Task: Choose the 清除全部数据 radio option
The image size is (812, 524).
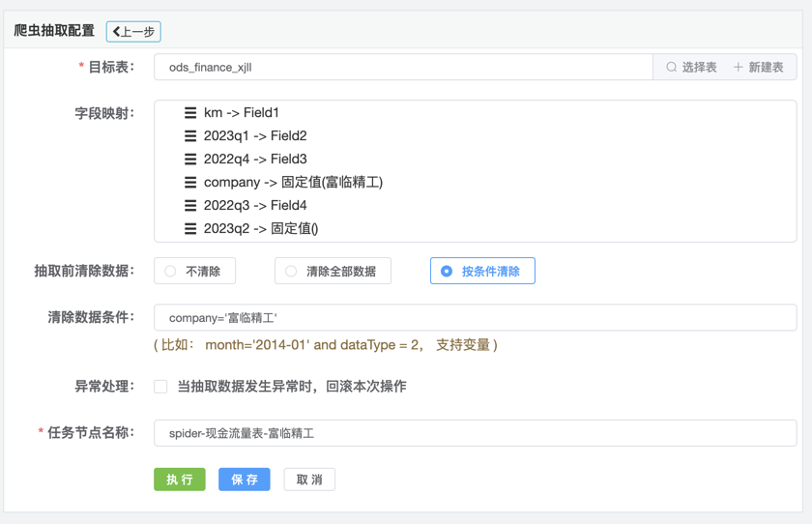Action: [x=291, y=272]
